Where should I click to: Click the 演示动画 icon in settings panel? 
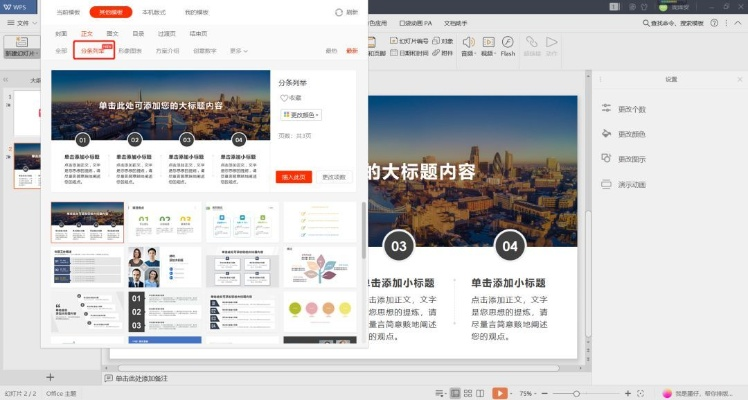pos(607,184)
